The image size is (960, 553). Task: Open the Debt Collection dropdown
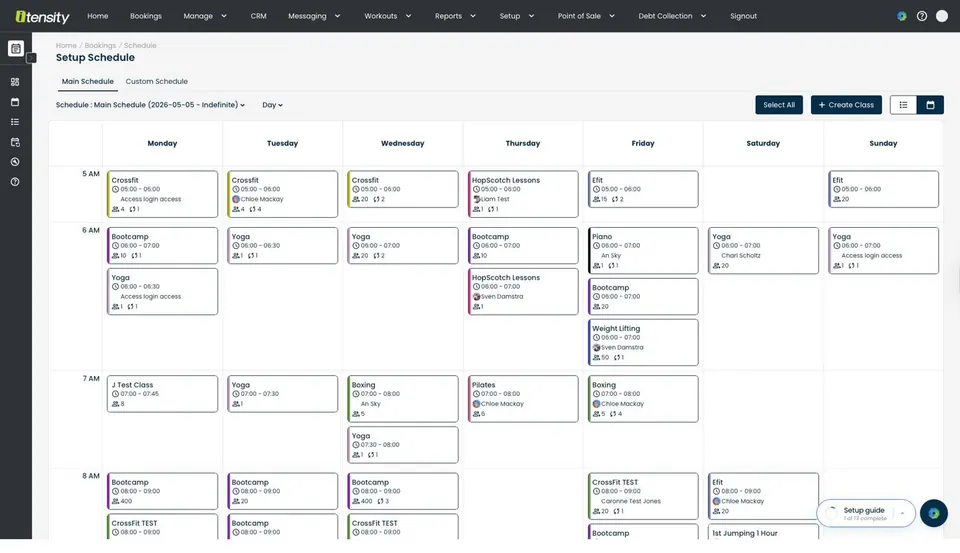point(672,17)
